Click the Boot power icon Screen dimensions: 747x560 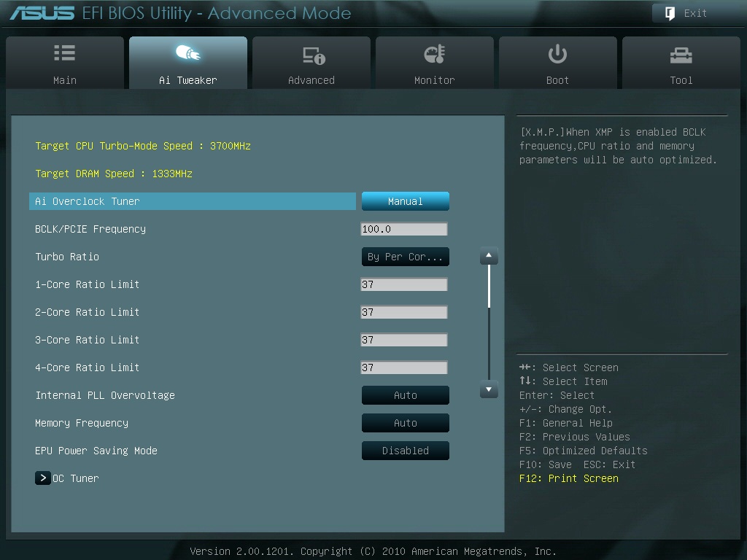click(557, 54)
